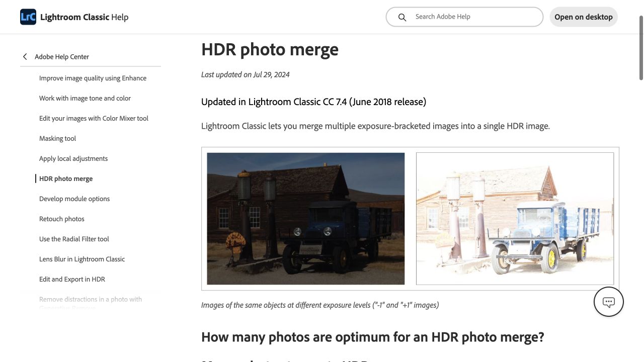The height and width of the screenshot is (362, 644).
Task: Open Edit your images with Color Mixer tool
Action: pyautogui.click(x=94, y=118)
